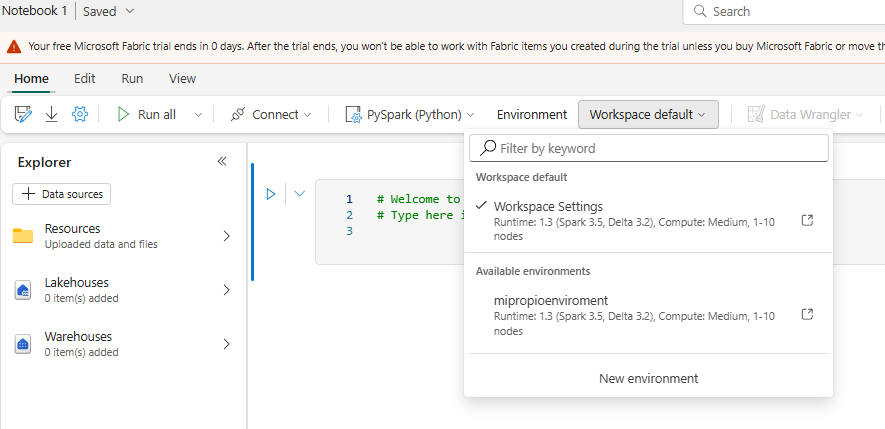The width and height of the screenshot is (885, 429).
Task: Click the download notebook icon
Action: pyautogui.click(x=51, y=115)
